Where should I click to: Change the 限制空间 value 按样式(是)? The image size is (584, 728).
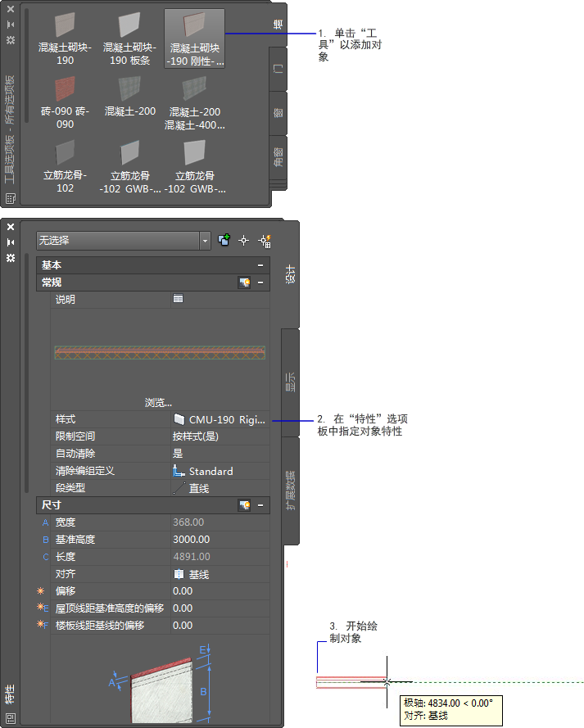click(220, 436)
